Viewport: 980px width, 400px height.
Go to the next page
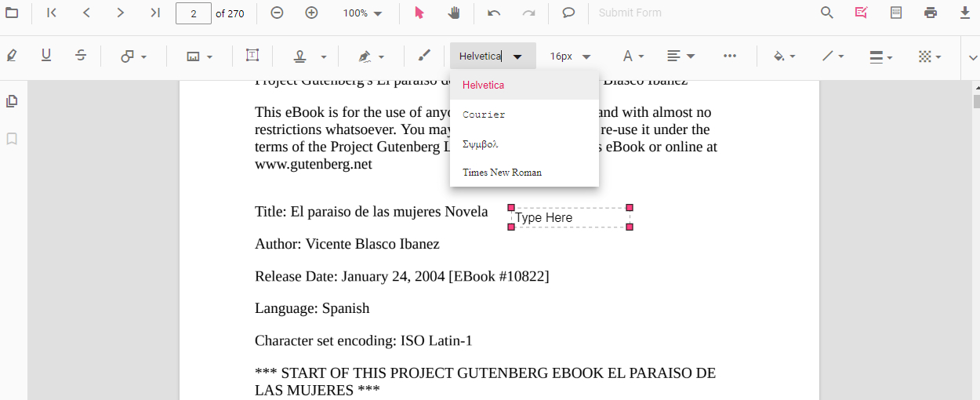coord(120,13)
